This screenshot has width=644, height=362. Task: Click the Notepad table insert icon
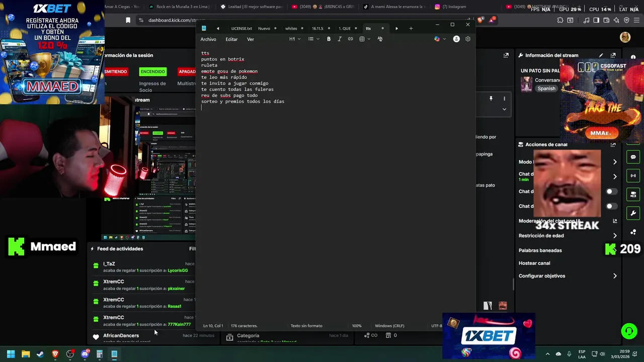[362, 39]
